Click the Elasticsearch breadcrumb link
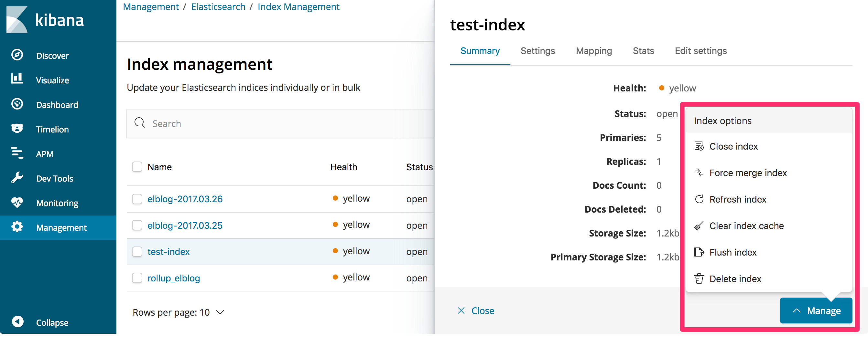Screen dimensions: 868x347 point(218,7)
